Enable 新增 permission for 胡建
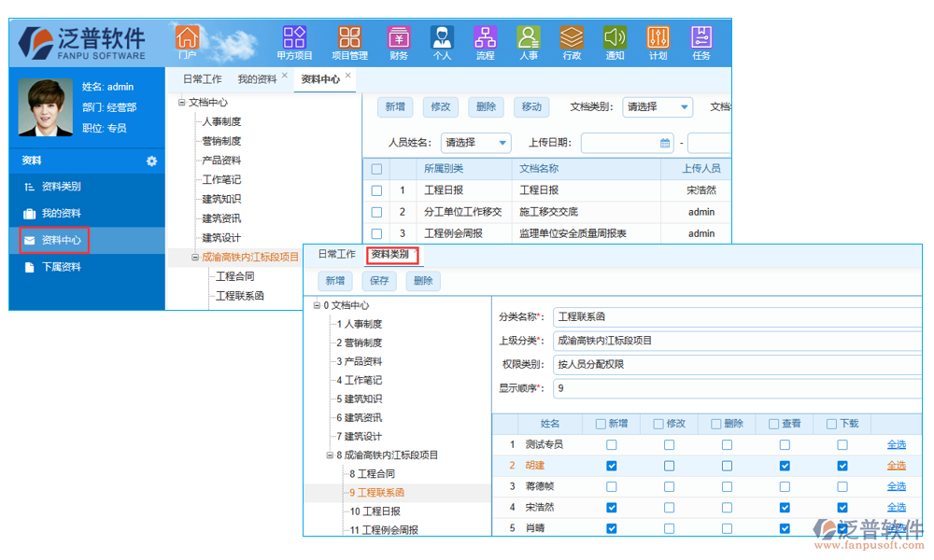This screenshot has height=560, width=934. [x=612, y=468]
